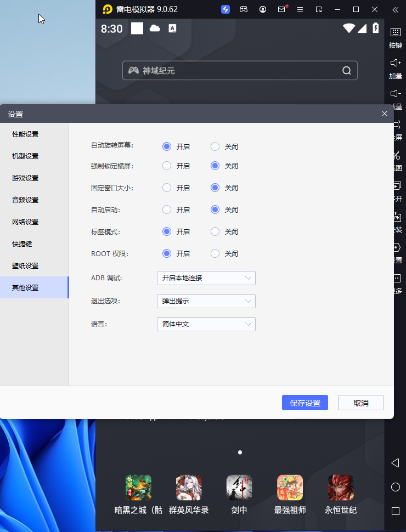Select the 其他设置 tab
The width and height of the screenshot is (406, 532).
coord(34,288)
